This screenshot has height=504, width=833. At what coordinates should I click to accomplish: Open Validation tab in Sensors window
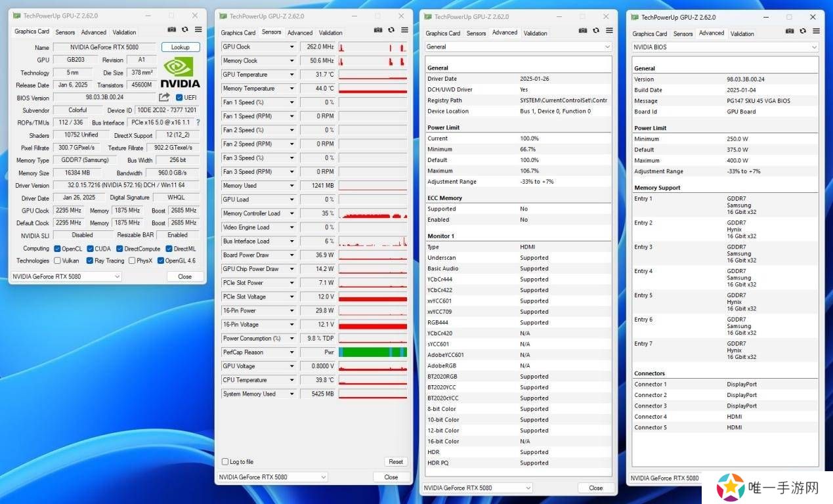[x=330, y=33]
